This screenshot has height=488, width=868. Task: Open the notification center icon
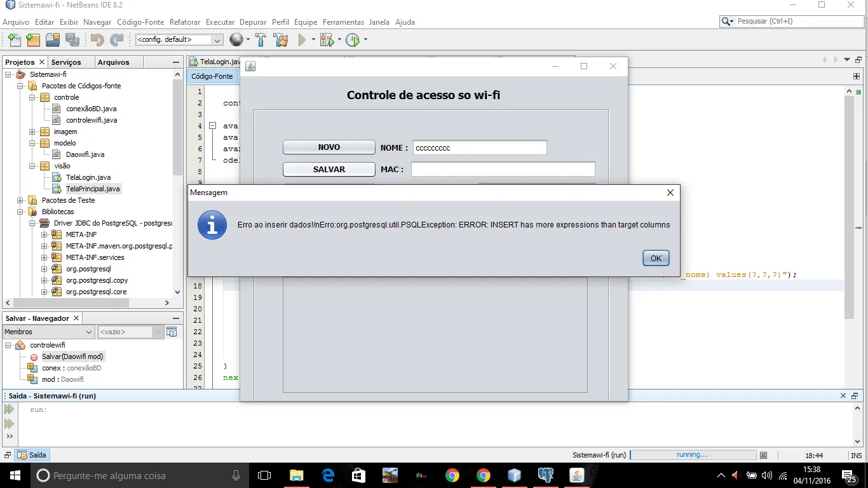[850, 475]
